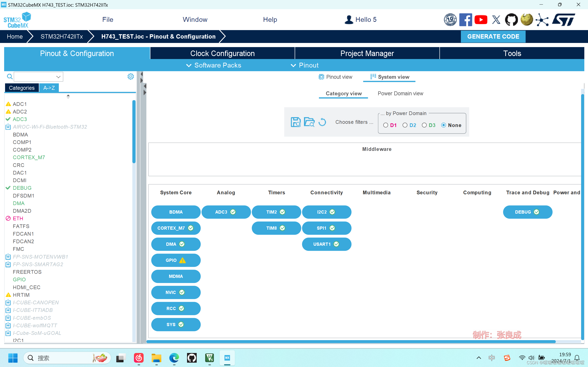Switch to the Project Manager tab
This screenshot has height=367, width=588.
(367, 54)
